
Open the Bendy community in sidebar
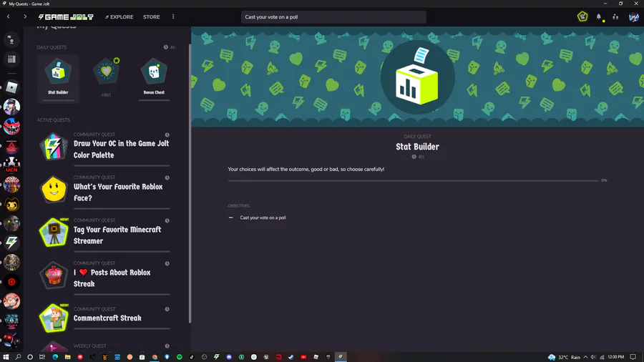pyautogui.click(x=11, y=204)
